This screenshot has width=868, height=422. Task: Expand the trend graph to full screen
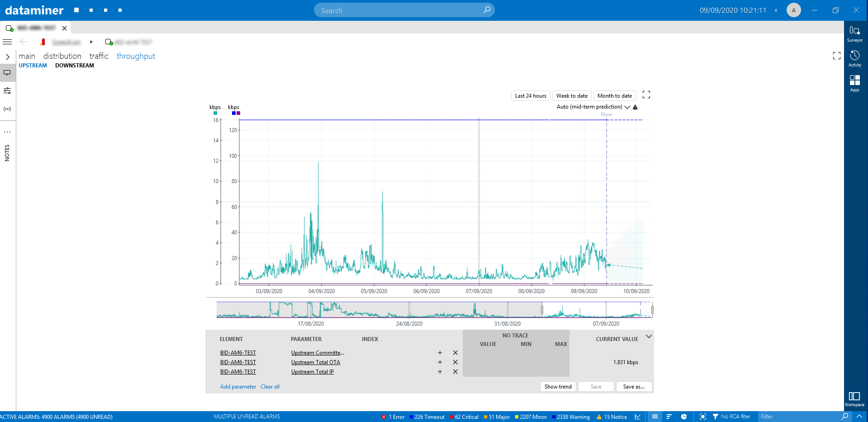[646, 95]
